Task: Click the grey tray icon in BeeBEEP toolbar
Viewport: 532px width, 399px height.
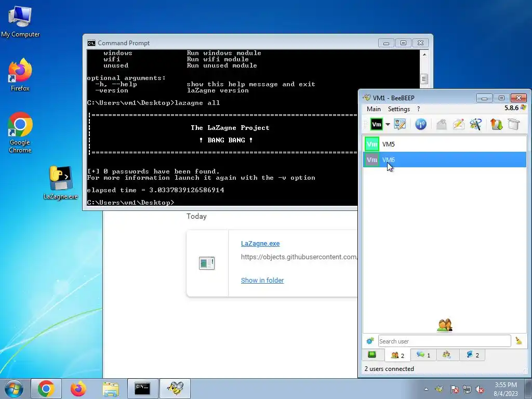Action: pos(514,124)
